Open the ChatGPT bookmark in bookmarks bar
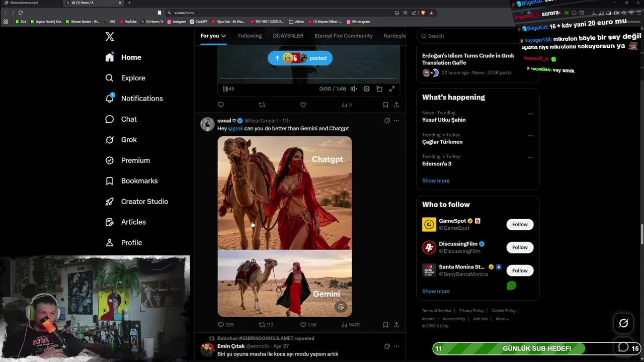This screenshot has height=362, width=644. pyautogui.click(x=199, y=22)
